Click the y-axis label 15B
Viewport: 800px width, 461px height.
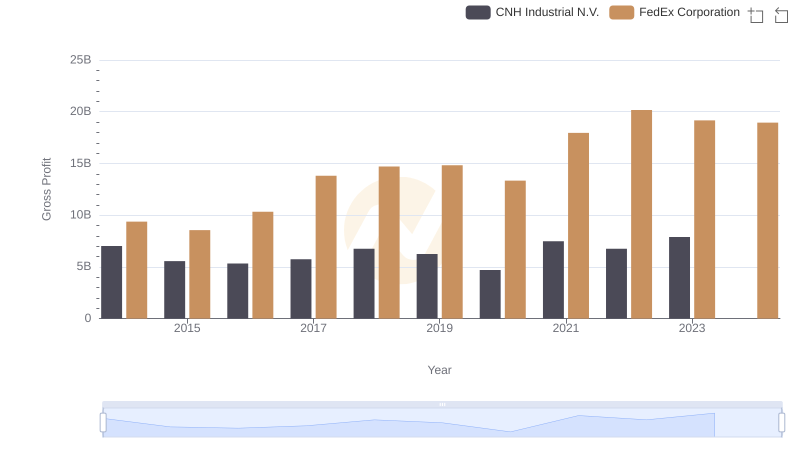click(x=81, y=163)
